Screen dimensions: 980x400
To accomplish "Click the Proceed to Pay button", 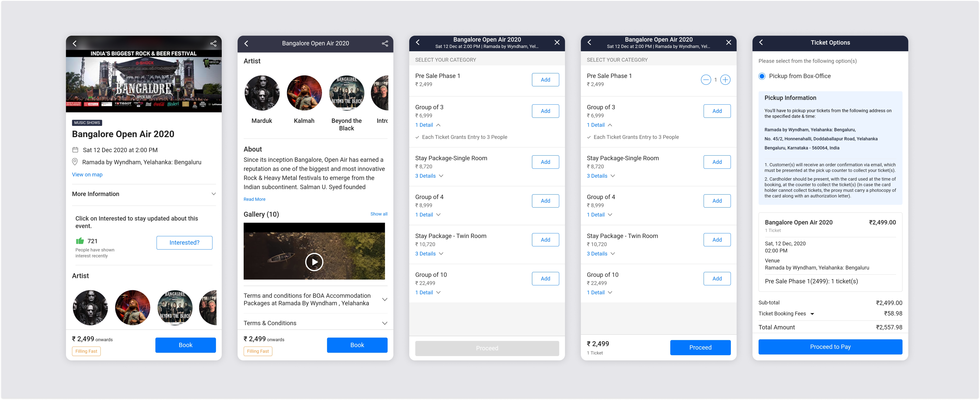I will click(830, 347).
